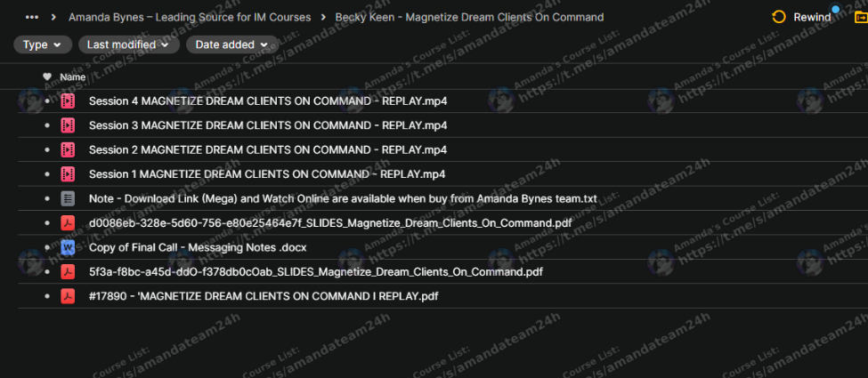Select the bullet beside Session 2 replay
Image resolution: width=868 pixels, height=378 pixels.
[47, 150]
